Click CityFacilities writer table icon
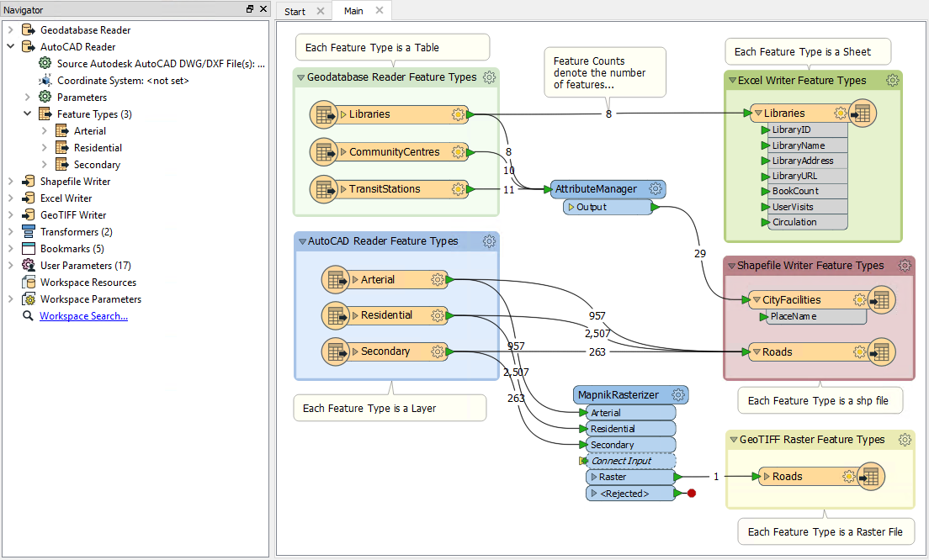The height and width of the screenshot is (560, 929). [x=881, y=300]
